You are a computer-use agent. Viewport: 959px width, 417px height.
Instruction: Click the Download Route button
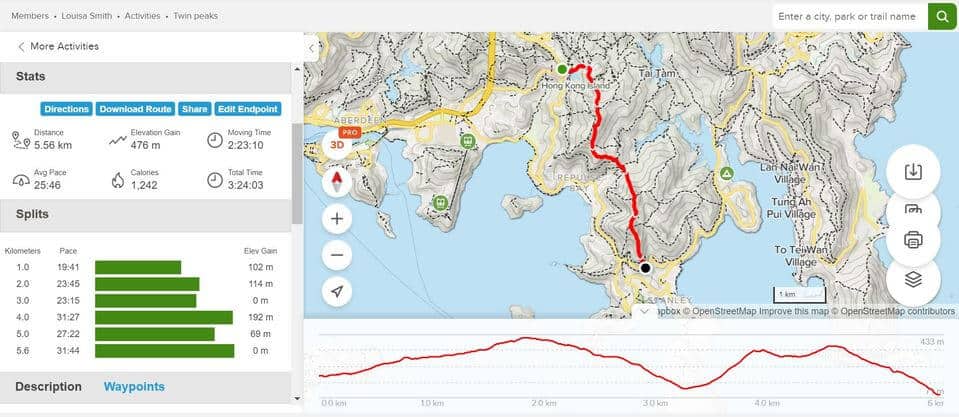pos(135,109)
